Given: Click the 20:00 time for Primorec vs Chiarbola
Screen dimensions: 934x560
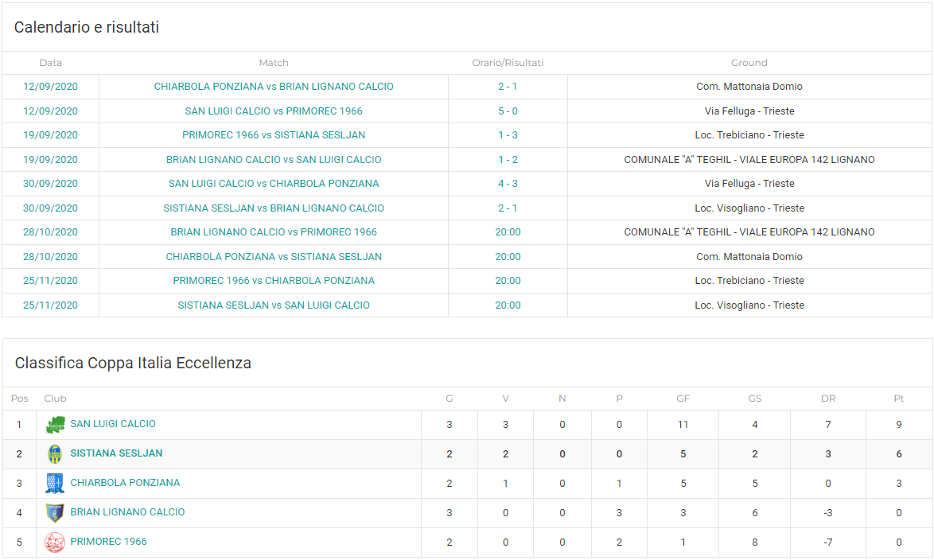Looking at the screenshot, I should click(508, 281).
